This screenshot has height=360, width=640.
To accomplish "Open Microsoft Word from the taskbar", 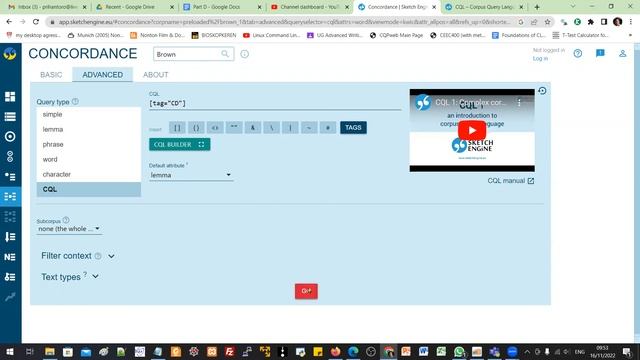I will pyautogui.click(x=423, y=351).
